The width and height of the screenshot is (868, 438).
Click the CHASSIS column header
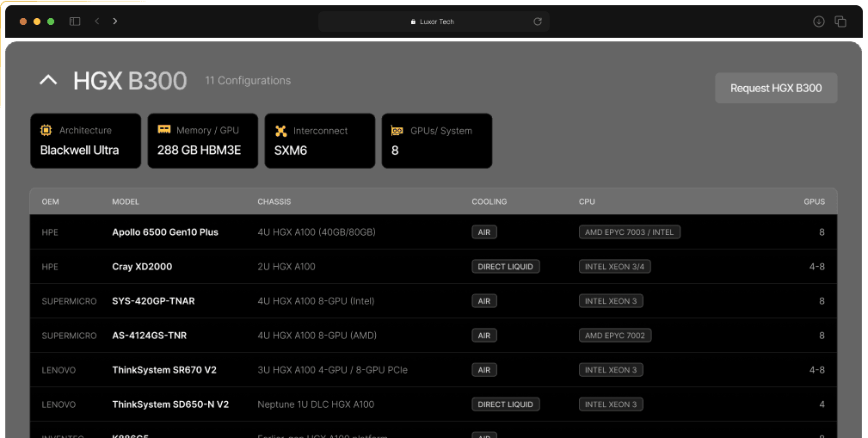(x=274, y=201)
